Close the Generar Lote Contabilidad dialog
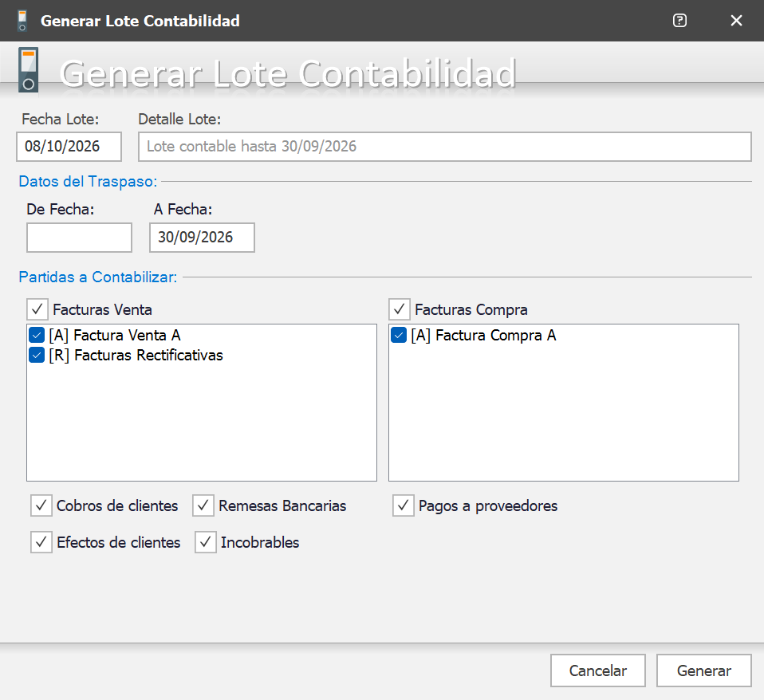The image size is (764, 700). point(736,21)
